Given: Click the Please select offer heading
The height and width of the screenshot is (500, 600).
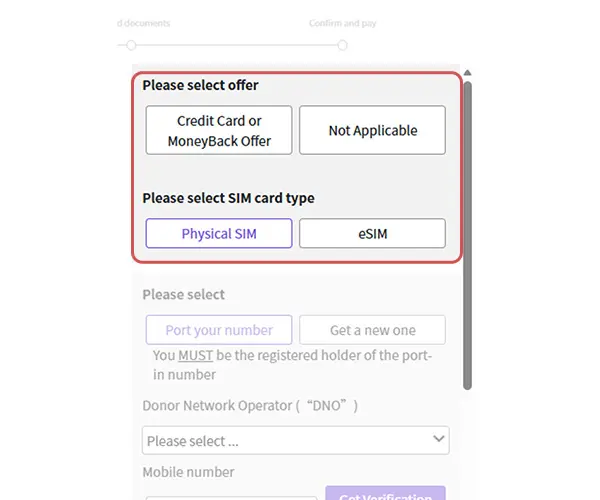Looking at the screenshot, I should (201, 85).
